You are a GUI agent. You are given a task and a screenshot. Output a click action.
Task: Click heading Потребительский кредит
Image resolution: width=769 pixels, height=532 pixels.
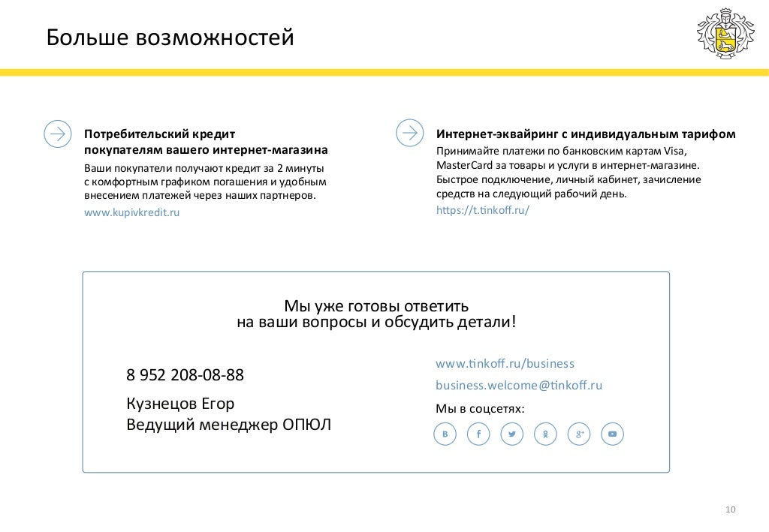pos(159,134)
